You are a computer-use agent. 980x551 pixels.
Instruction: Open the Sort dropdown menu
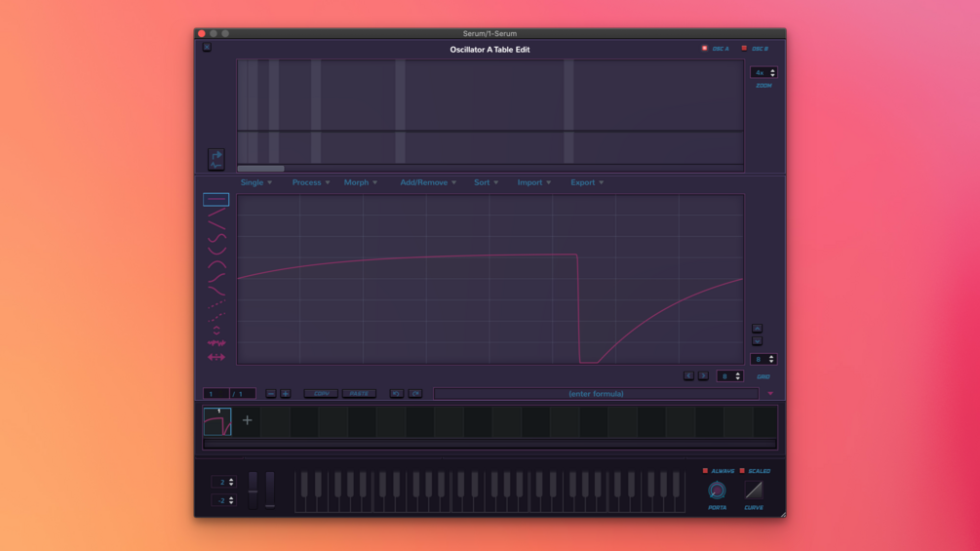point(486,182)
